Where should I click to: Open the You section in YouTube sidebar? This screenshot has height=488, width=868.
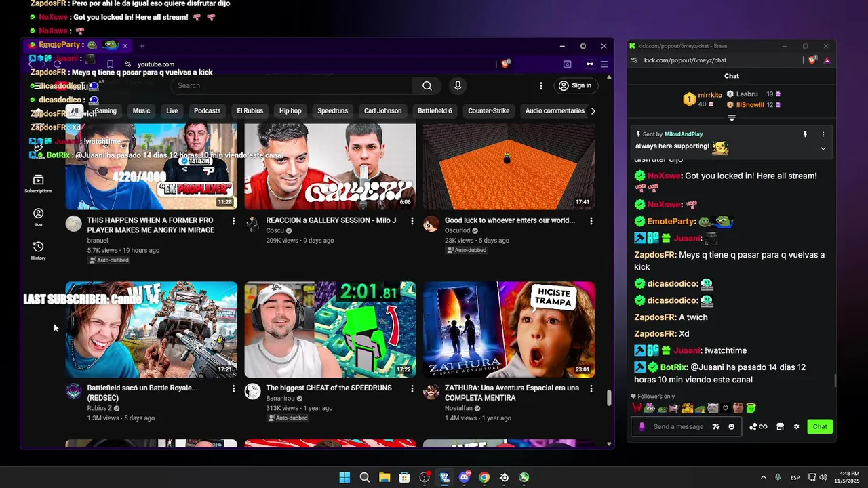[39, 217]
